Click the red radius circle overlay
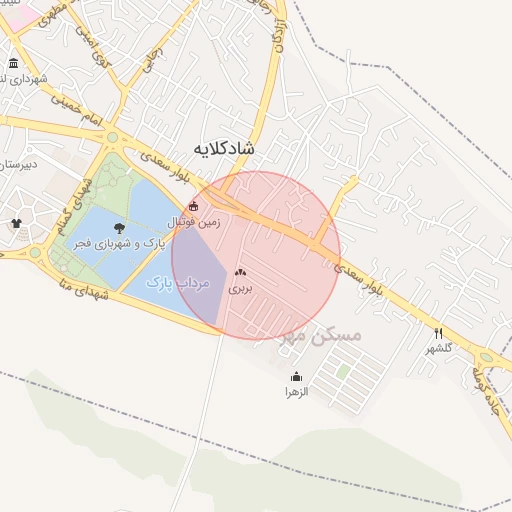Screen dimensions: 512x512 [x=256, y=256]
